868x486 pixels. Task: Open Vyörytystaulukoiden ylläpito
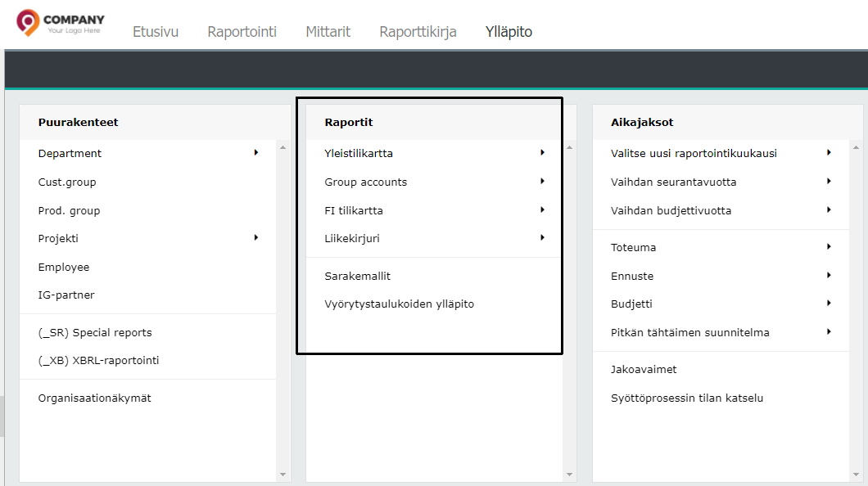click(399, 304)
